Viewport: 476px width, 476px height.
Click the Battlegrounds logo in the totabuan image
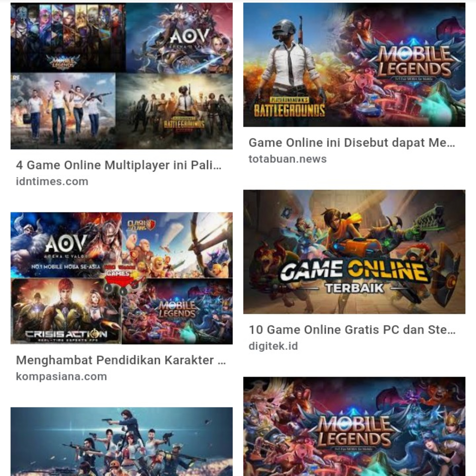[290, 108]
